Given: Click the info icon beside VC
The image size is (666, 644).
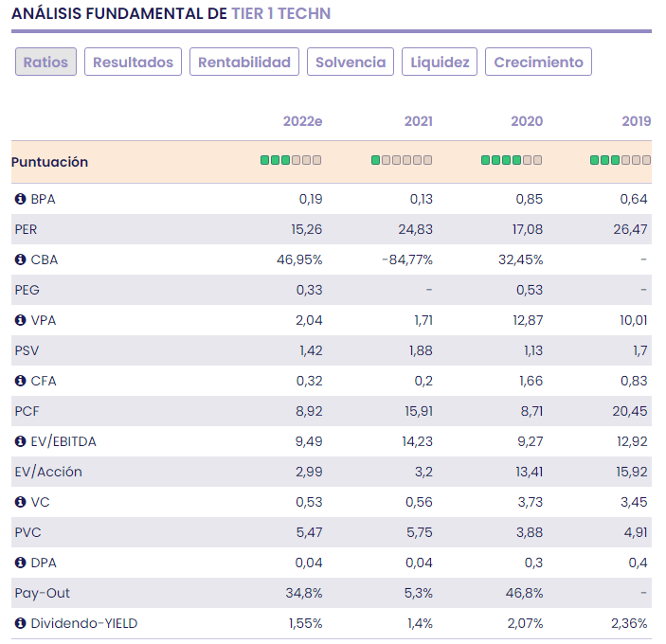Looking at the screenshot, I should (20, 502).
